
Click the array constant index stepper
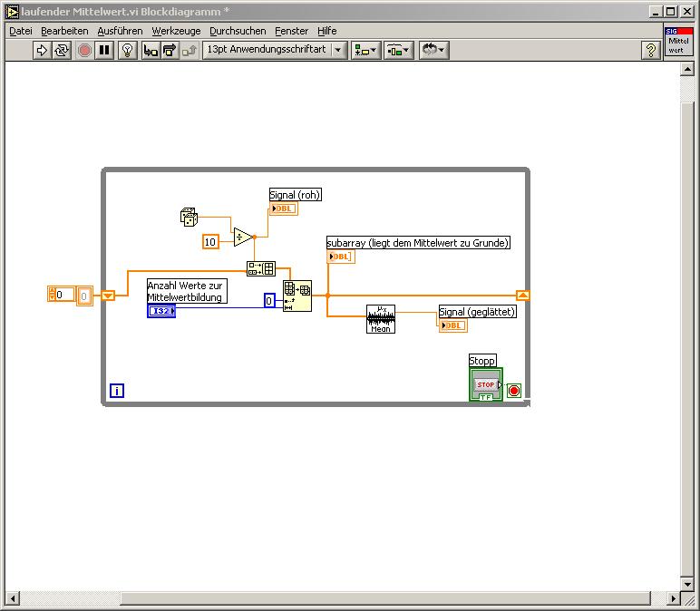pos(53,294)
